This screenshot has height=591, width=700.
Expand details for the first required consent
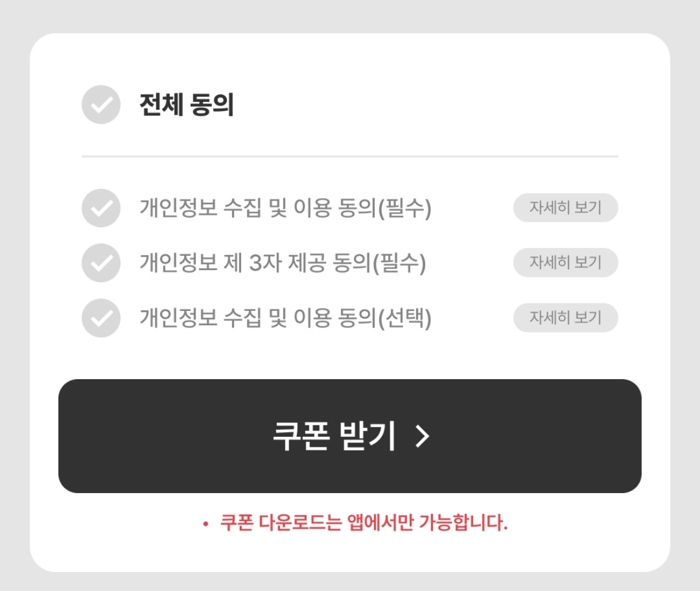[x=565, y=208]
